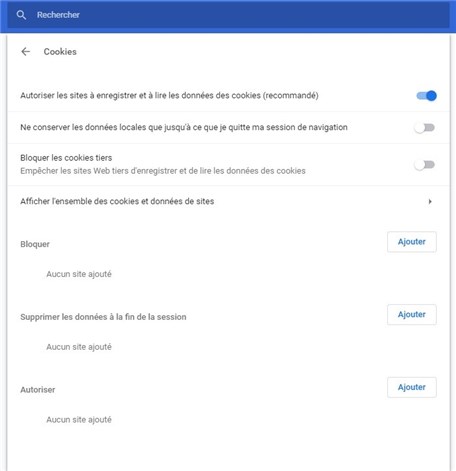Click Ne conserver les données locales label
Screen dimensions: 456x471
pos(184,127)
